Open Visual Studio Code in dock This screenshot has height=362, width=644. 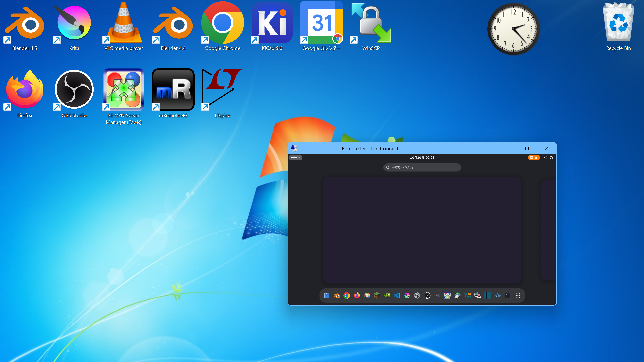click(397, 296)
